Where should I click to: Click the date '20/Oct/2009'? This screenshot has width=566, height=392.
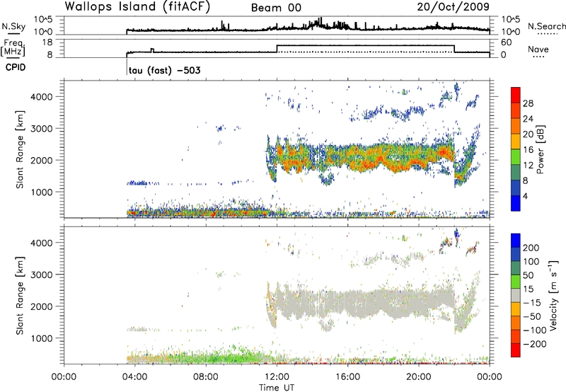click(x=454, y=7)
